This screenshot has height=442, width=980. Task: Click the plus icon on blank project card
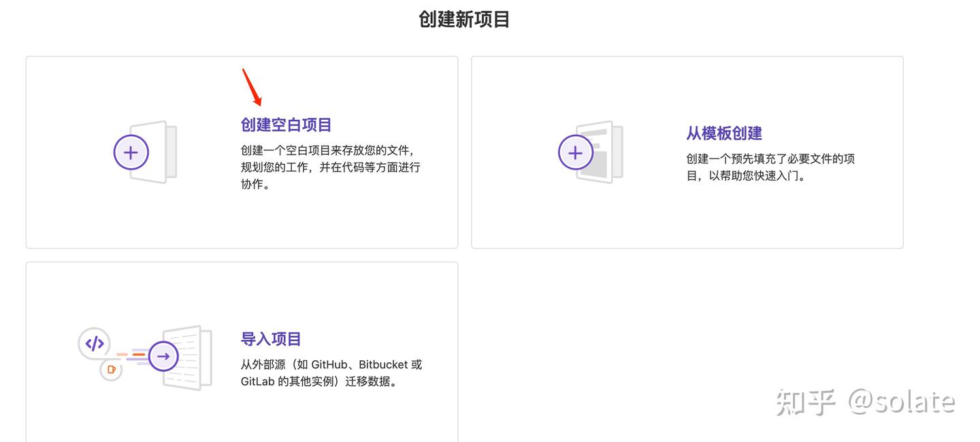coord(131,152)
